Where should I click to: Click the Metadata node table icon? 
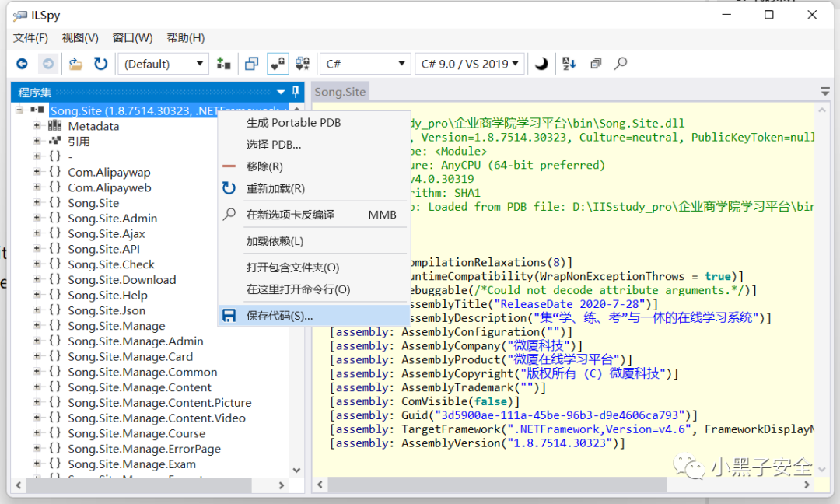point(54,126)
